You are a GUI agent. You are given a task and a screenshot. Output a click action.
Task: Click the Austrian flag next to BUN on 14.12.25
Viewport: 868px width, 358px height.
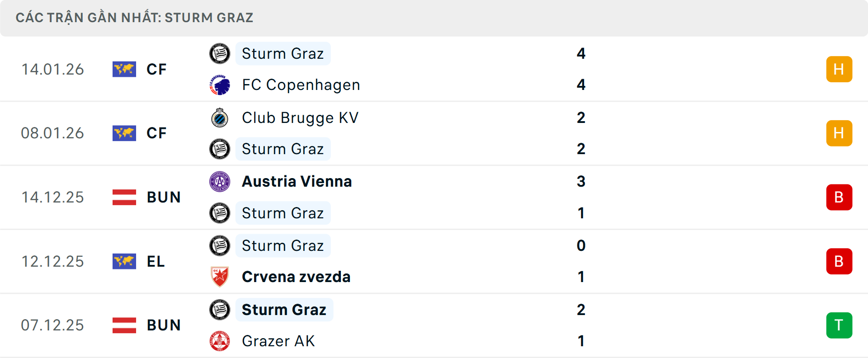pyautogui.click(x=124, y=197)
